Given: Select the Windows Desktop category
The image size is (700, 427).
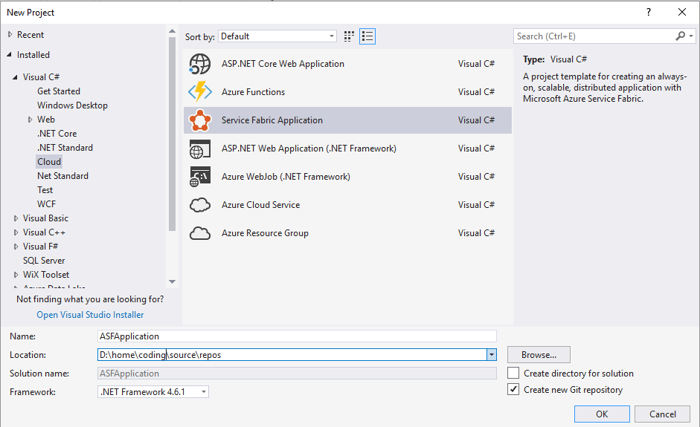Looking at the screenshot, I should coord(72,105).
